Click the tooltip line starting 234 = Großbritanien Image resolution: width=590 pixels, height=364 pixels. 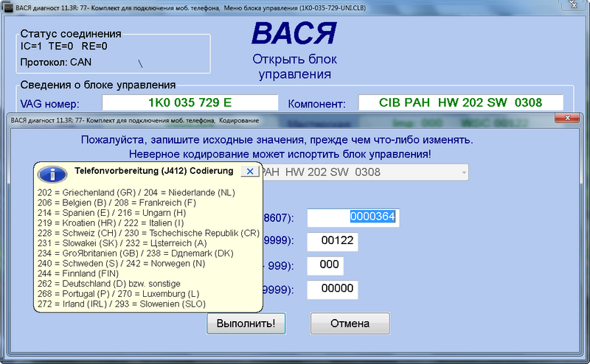136,253
